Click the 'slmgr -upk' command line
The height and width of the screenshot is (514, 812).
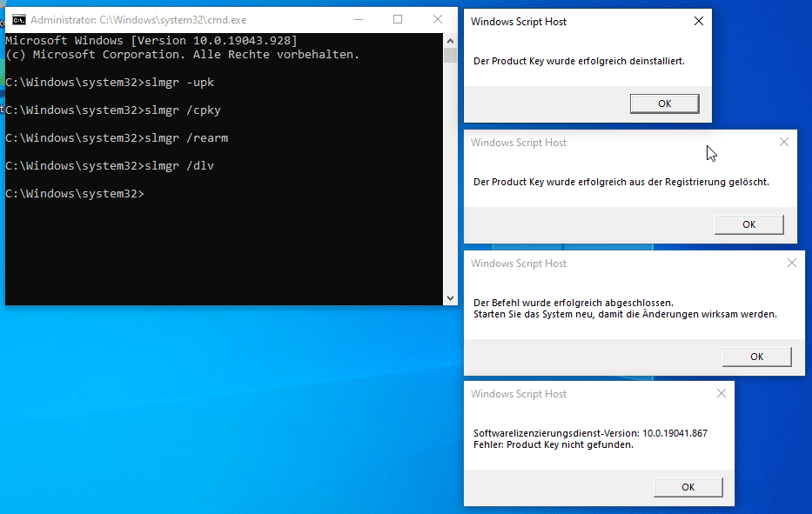[x=110, y=83]
